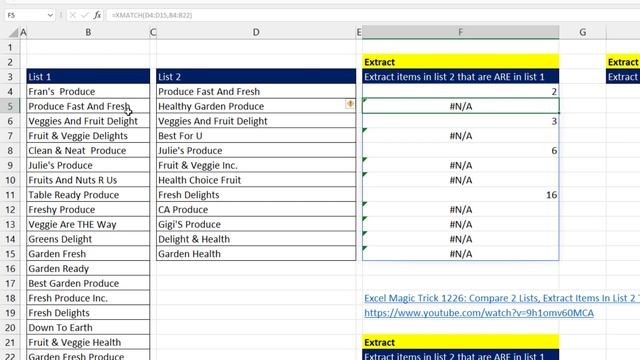Select 'Fruit & Veggie Health' cell
Viewport: 640px width, 360px height.
88,342
